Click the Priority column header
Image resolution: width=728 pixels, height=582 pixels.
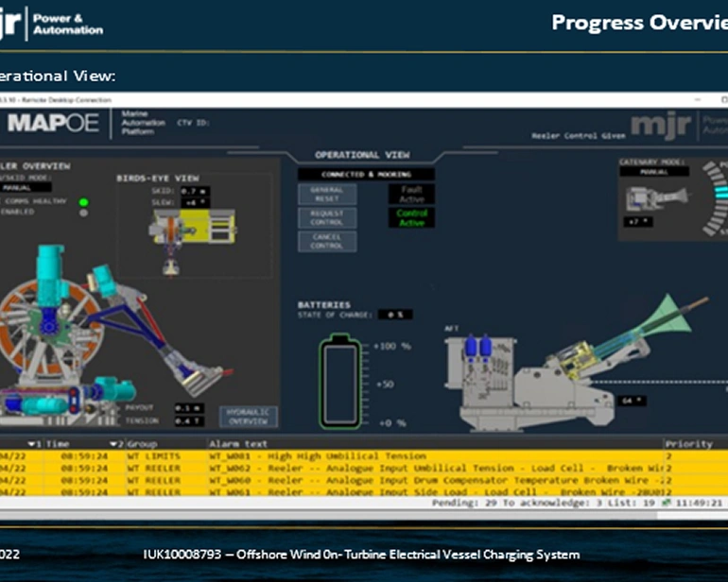tap(688, 444)
